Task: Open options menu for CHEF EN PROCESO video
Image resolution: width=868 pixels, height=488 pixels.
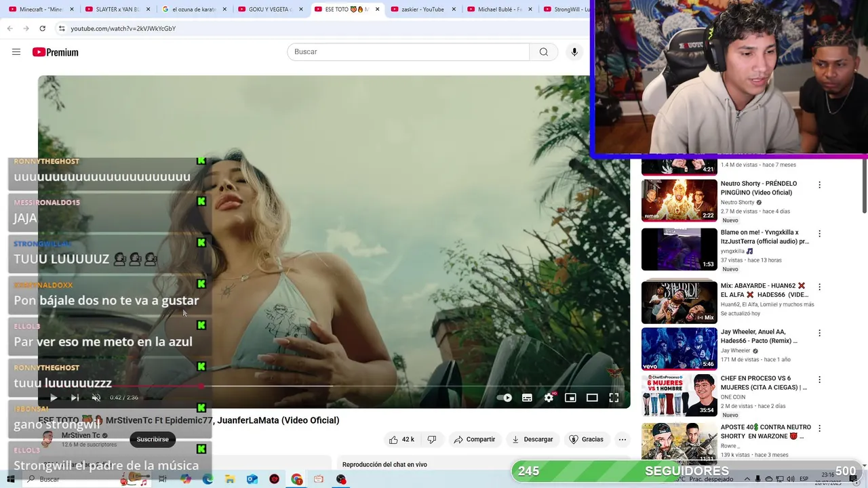Action: pos(819,380)
